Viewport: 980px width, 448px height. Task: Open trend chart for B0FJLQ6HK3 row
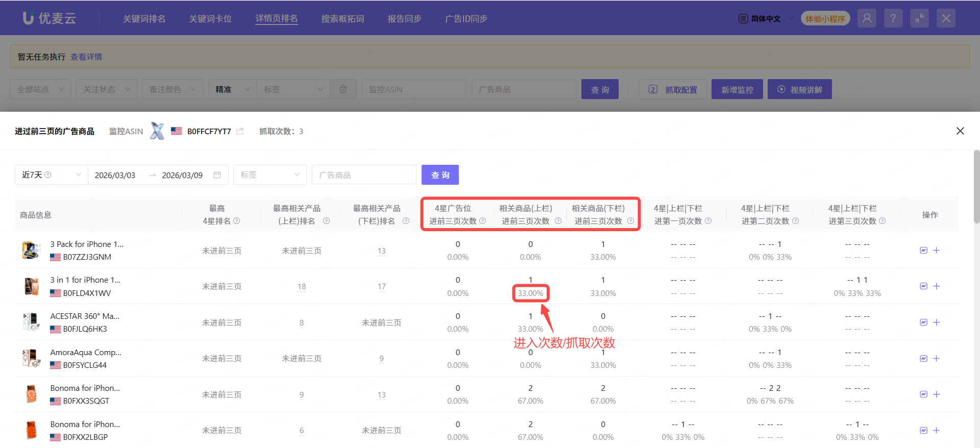[x=923, y=322]
